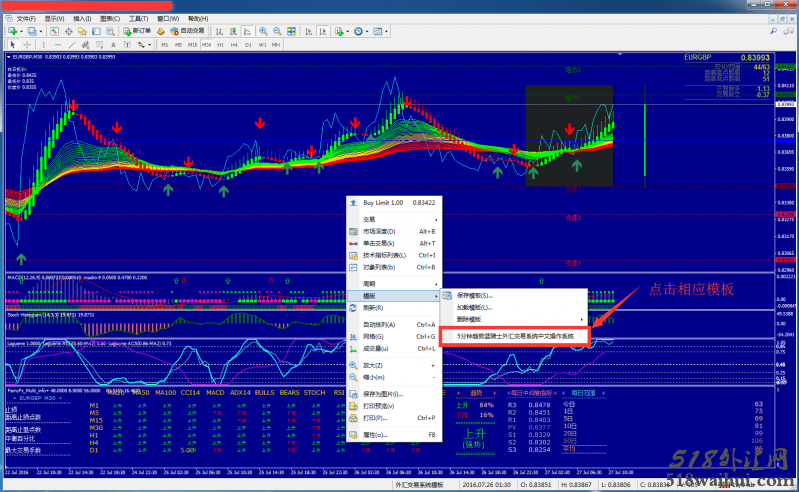Select the crosshair tool in drawing toolbar

pyautogui.click(x=27, y=44)
